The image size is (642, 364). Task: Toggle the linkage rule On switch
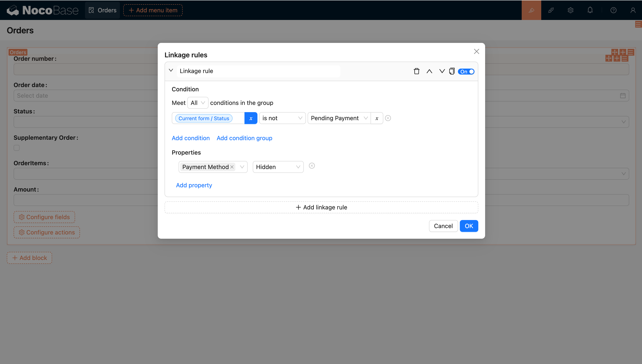[466, 72]
